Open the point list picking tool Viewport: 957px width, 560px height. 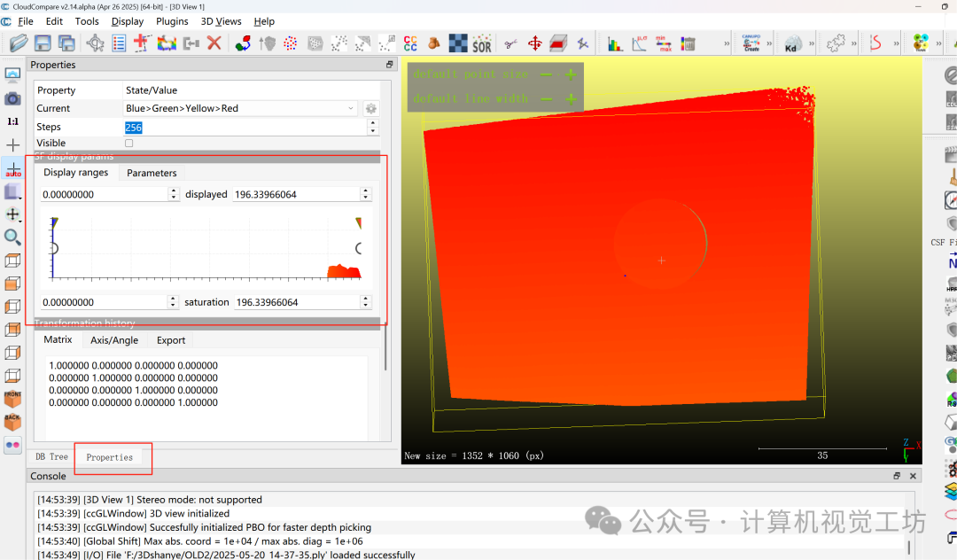click(x=119, y=43)
